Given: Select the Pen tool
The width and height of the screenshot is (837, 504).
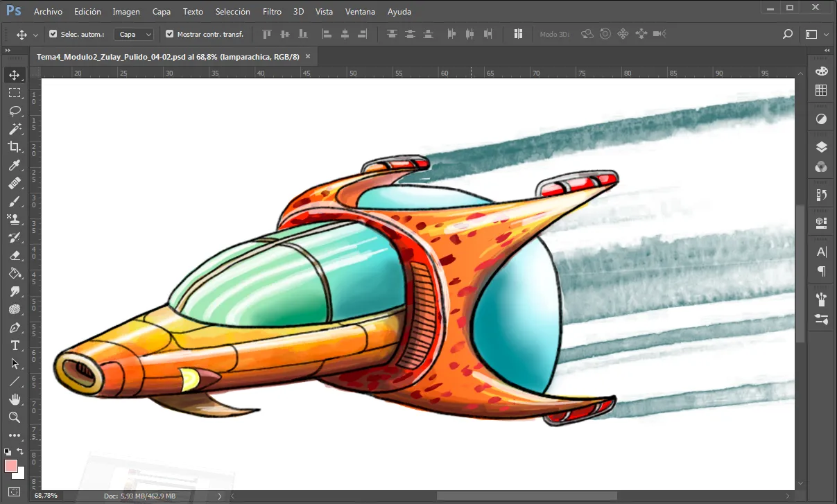Looking at the screenshot, I should [14, 327].
